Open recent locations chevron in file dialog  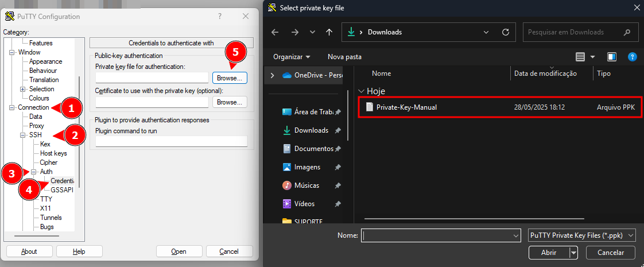coord(313,32)
